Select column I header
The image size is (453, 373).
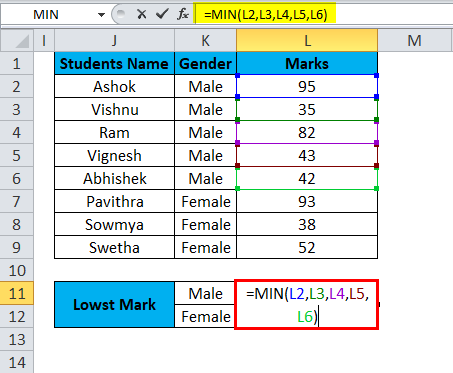[x=44, y=41]
